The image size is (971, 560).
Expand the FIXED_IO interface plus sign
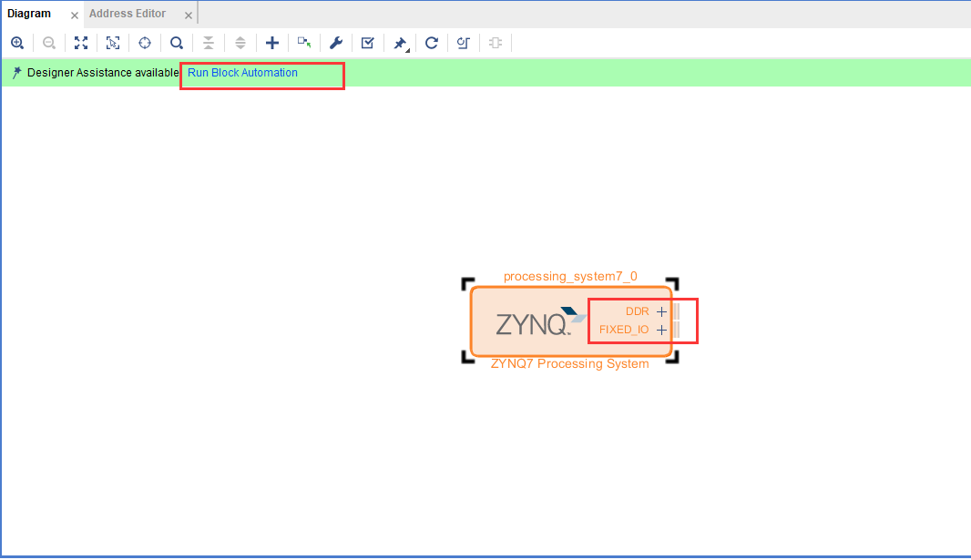click(x=661, y=330)
